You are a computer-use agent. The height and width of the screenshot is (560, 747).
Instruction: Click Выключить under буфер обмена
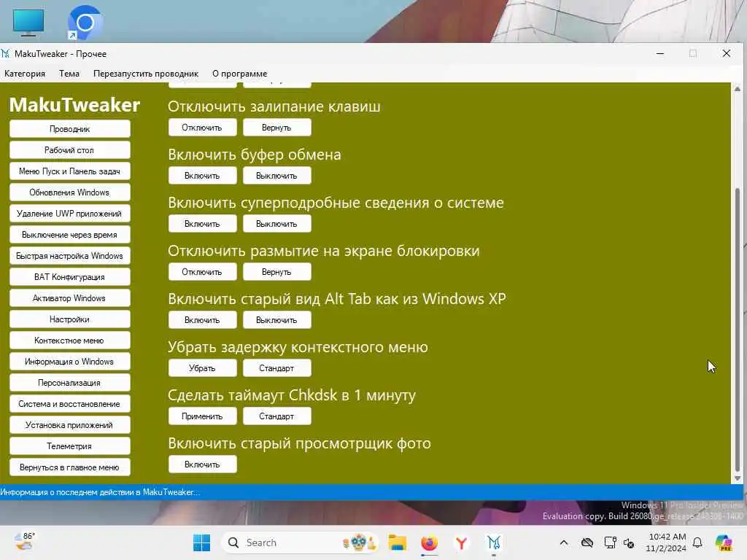pos(276,176)
